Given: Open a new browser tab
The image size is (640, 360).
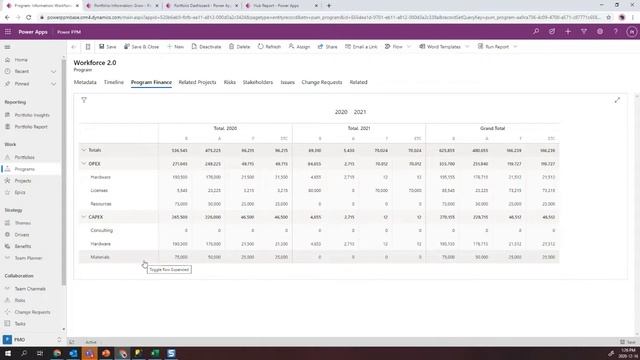Looking at the screenshot, I should click(329, 6).
